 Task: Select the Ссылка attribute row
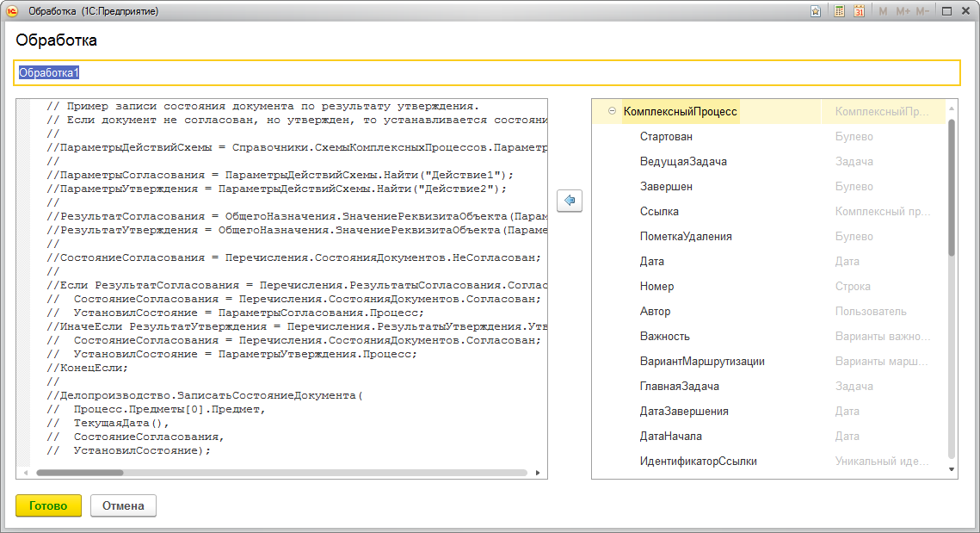click(x=768, y=212)
